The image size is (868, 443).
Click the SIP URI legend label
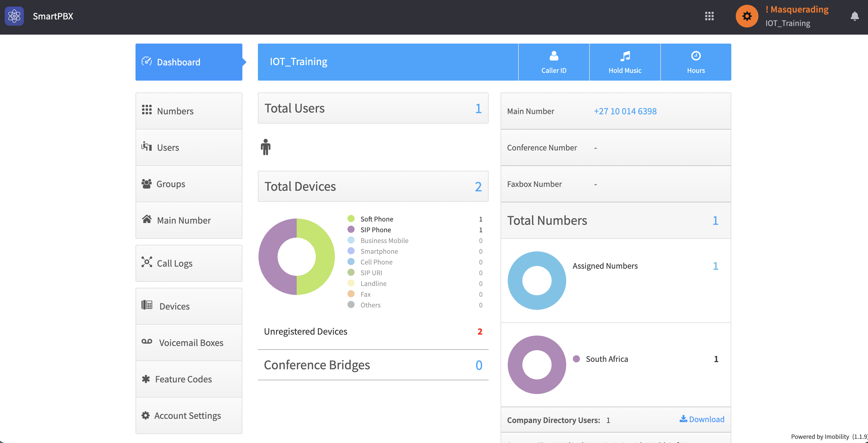[x=371, y=273]
